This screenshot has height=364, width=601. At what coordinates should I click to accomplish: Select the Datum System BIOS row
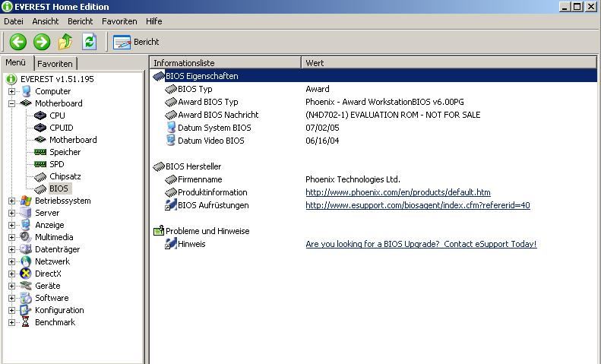point(374,128)
